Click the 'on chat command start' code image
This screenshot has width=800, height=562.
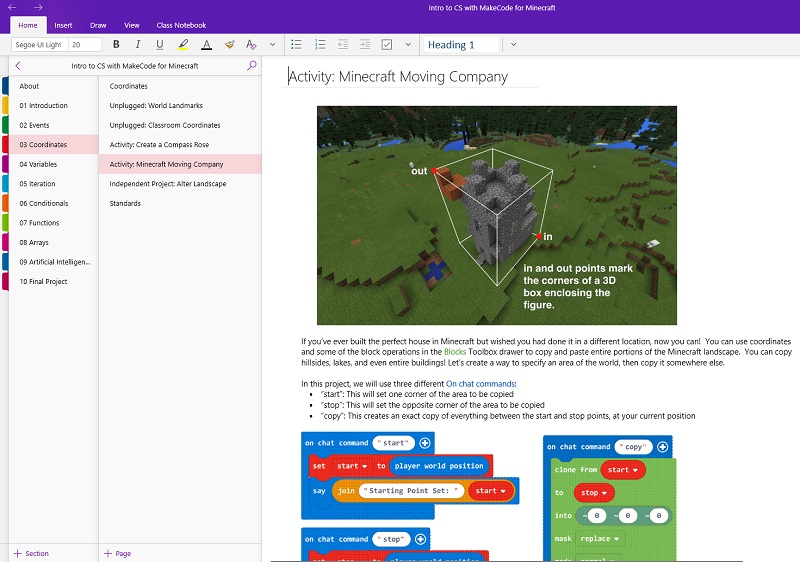pos(410,476)
